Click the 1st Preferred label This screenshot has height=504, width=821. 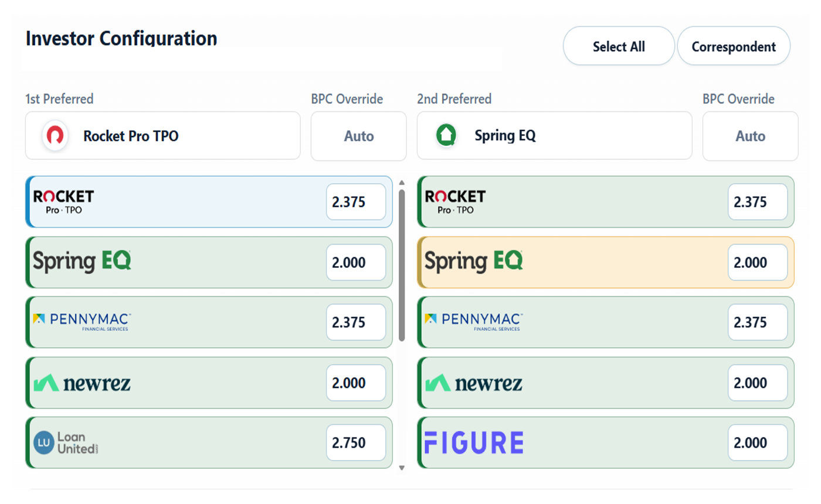click(x=59, y=99)
